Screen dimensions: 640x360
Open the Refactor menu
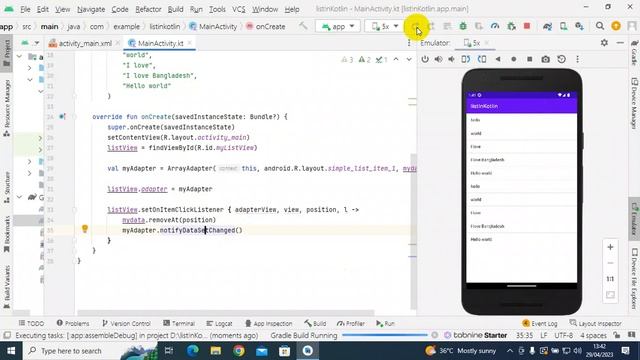[148, 9]
